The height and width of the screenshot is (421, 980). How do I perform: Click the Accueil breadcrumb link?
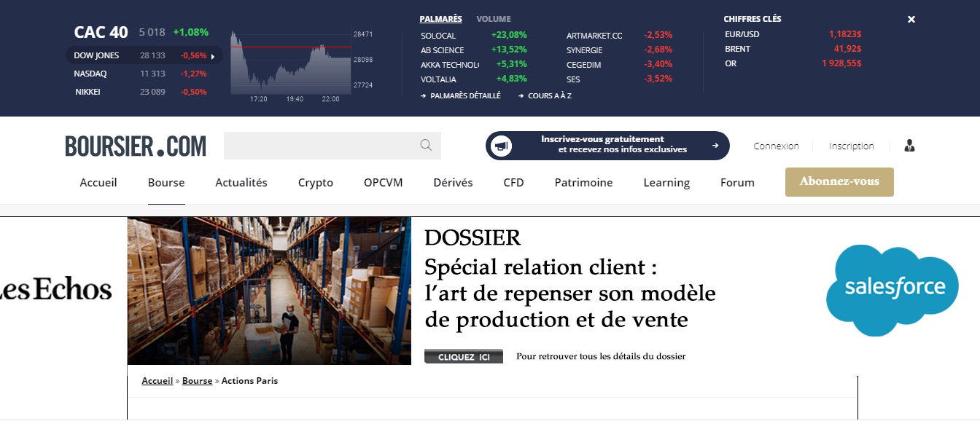(157, 381)
